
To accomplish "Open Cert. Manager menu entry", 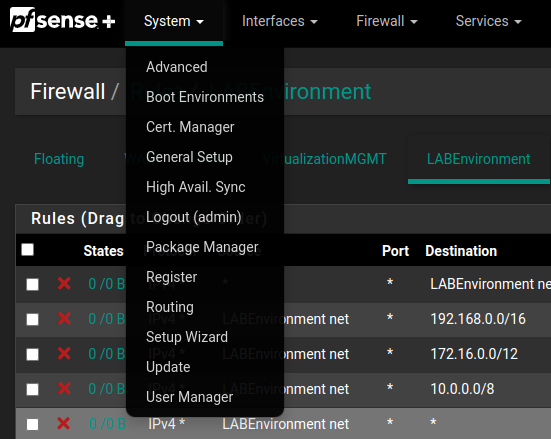I will (x=190, y=127).
